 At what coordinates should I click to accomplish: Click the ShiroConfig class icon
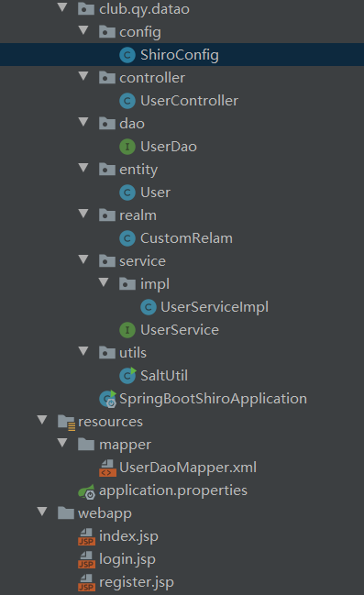[x=127, y=55]
